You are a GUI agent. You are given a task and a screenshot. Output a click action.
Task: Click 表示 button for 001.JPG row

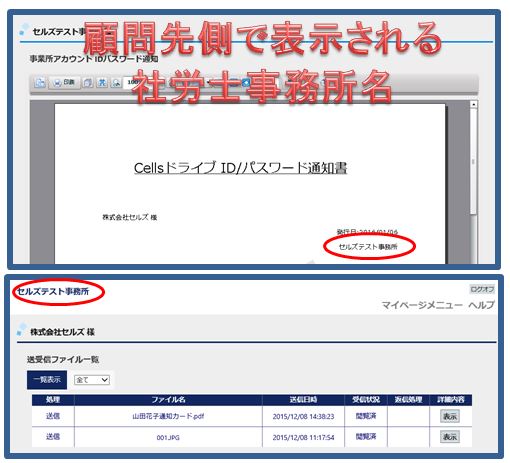coord(450,437)
